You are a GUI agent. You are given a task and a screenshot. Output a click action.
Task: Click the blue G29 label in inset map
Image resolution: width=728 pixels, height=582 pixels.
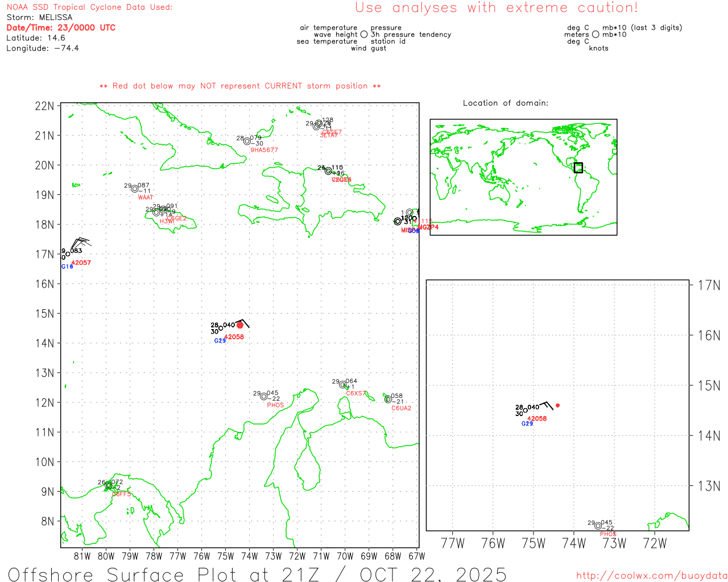(527, 423)
